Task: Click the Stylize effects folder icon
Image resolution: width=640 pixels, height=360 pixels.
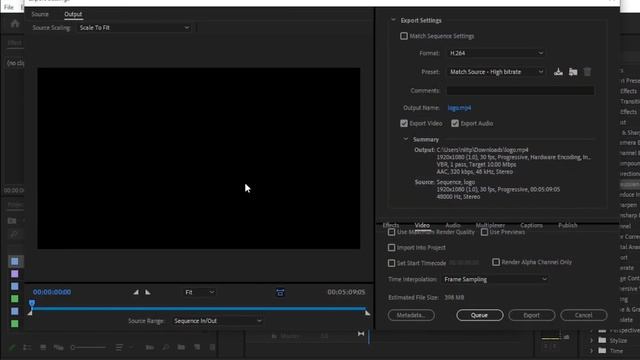Action: (x=602, y=340)
